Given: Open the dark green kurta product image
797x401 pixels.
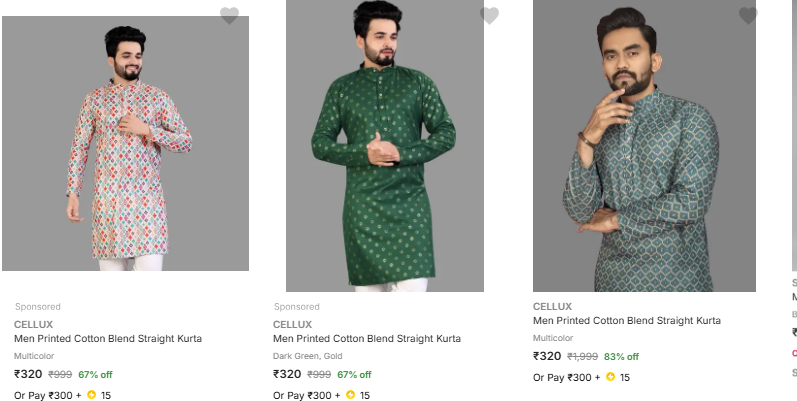Looking at the screenshot, I should [385, 146].
